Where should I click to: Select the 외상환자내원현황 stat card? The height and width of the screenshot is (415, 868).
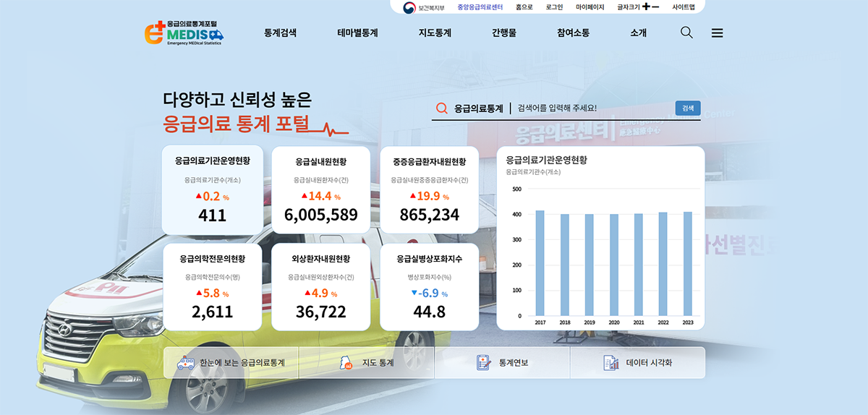pos(320,287)
